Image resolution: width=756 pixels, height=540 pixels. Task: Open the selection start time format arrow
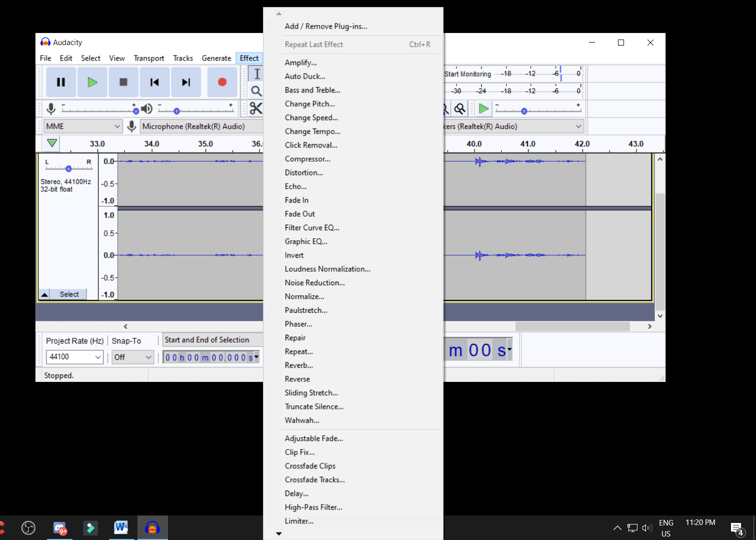coord(256,357)
